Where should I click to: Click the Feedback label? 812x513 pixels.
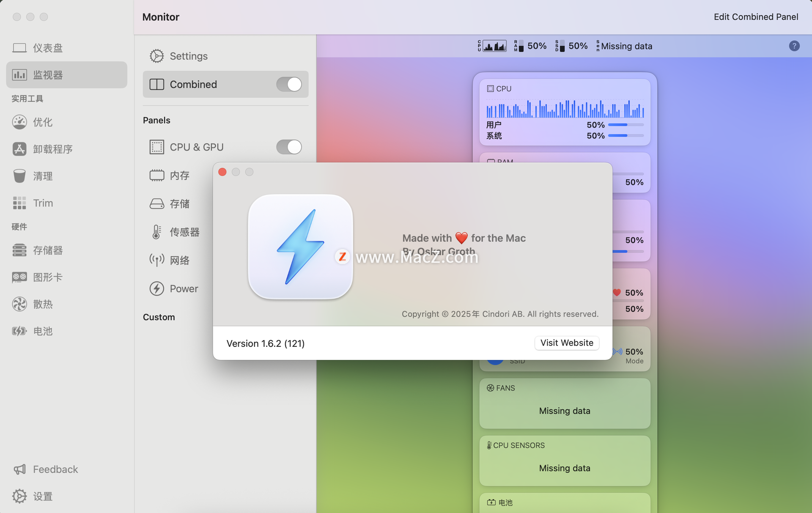pos(55,469)
